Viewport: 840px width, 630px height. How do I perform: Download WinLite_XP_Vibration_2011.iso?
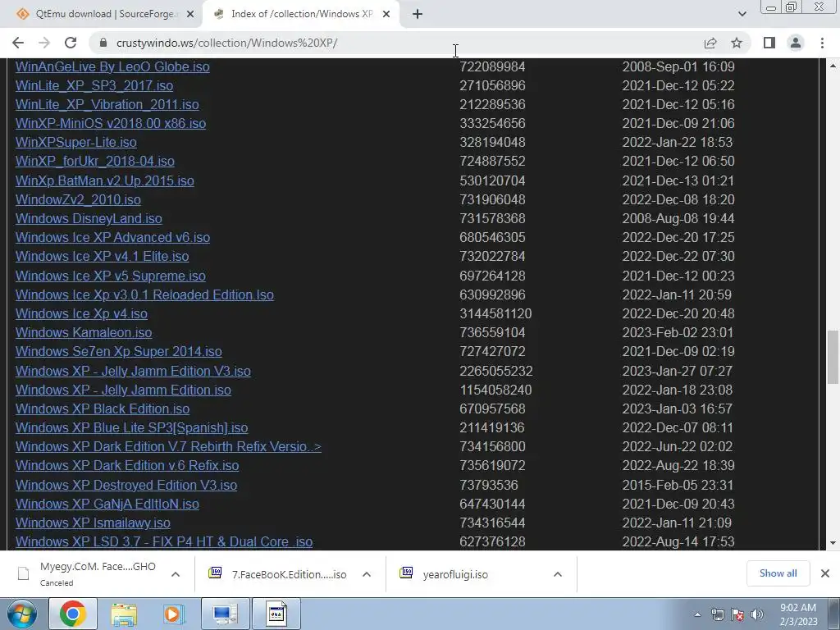(x=107, y=104)
